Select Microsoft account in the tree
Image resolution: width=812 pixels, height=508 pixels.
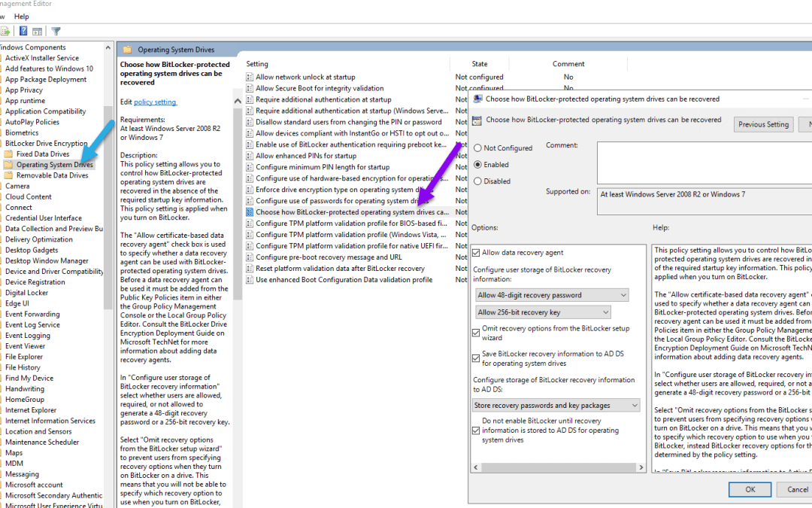[34, 485]
